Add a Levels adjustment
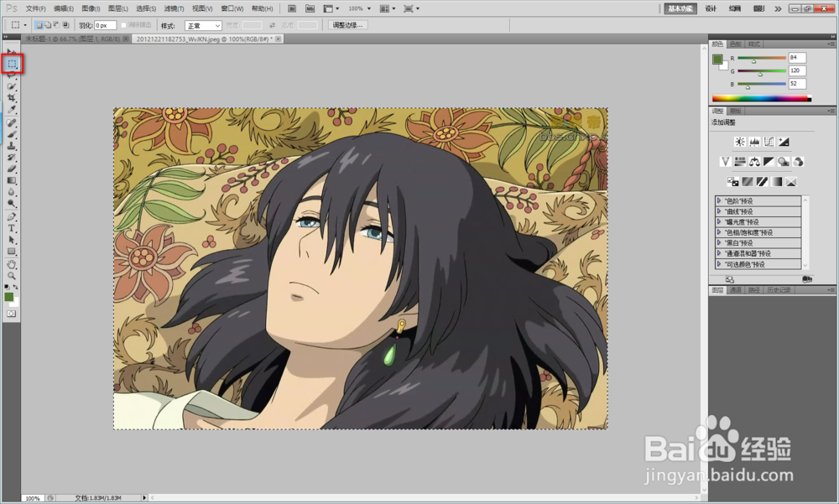The height and width of the screenshot is (504, 839). [x=754, y=142]
